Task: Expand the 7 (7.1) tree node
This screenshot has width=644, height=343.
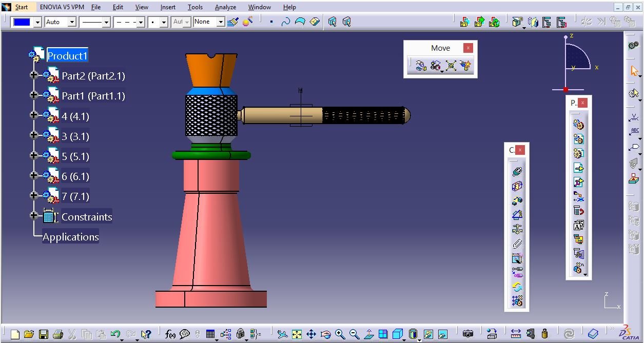Action: click(34, 195)
